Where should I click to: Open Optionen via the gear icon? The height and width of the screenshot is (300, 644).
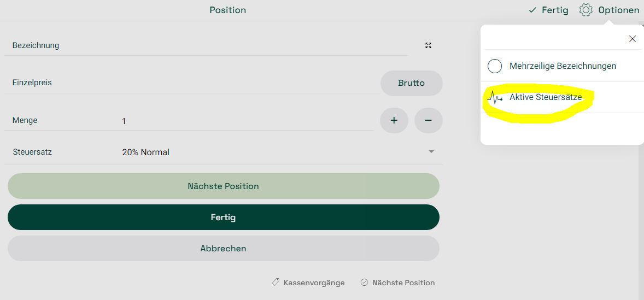586,10
